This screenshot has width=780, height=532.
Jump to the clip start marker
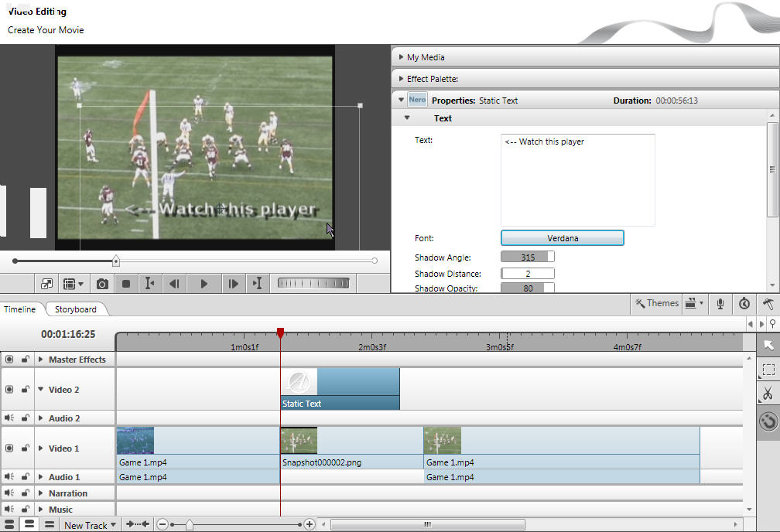pyautogui.click(x=149, y=284)
